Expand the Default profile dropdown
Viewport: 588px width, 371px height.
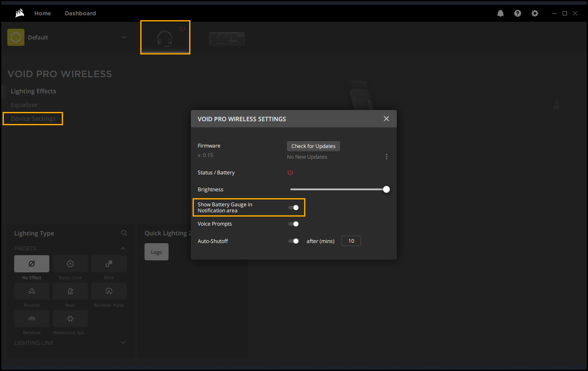pos(124,37)
